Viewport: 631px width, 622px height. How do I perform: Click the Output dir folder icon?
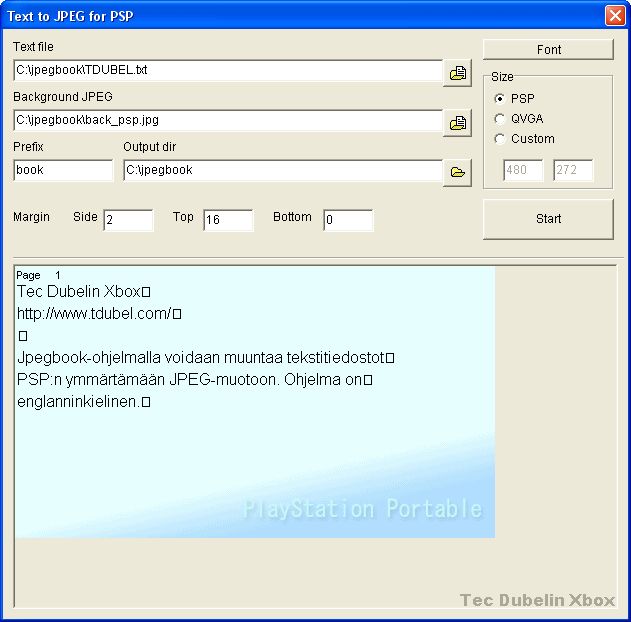(458, 172)
